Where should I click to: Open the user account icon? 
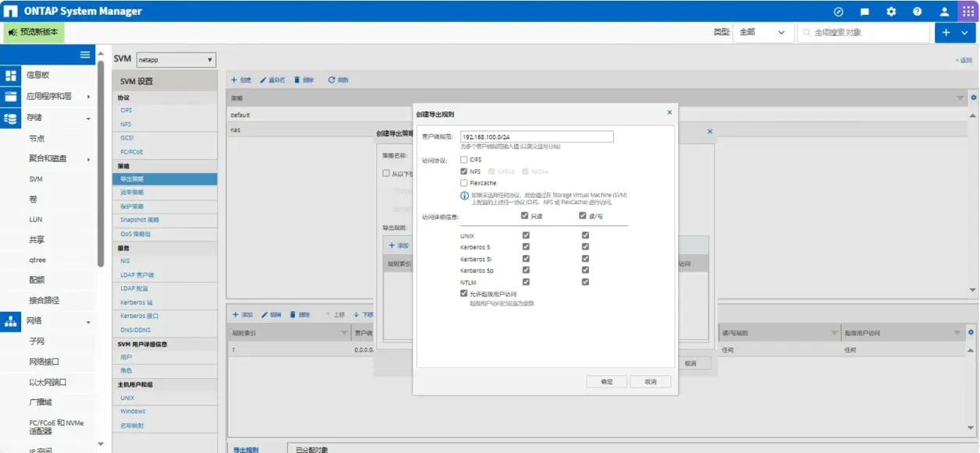pyautogui.click(x=944, y=12)
